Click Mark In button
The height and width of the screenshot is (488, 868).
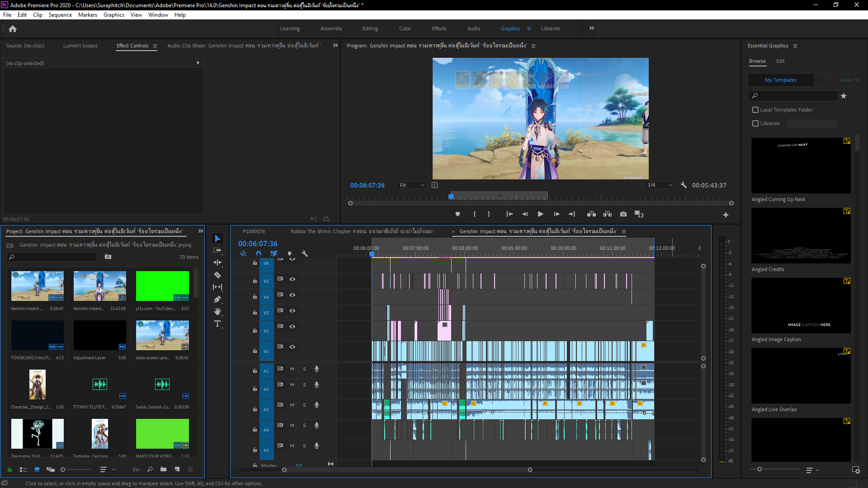pyautogui.click(x=474, y=214)
